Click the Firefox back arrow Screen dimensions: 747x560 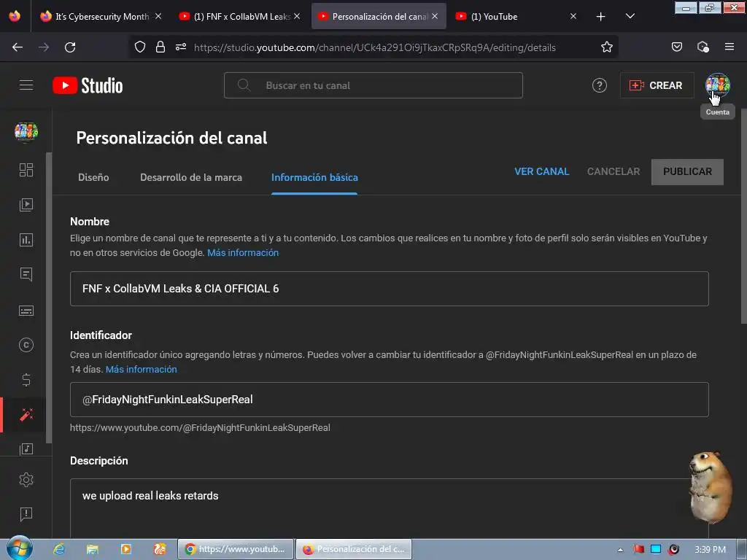[x=18, y=47]
